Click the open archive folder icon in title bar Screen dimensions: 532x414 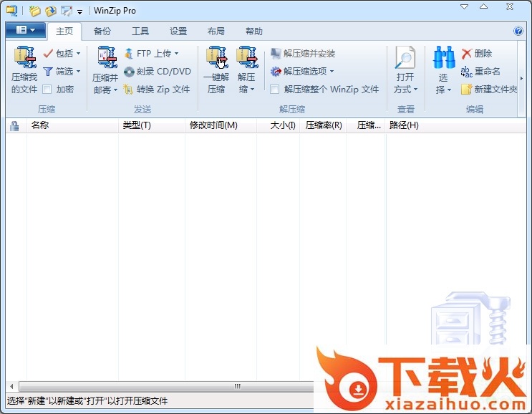(51, 11)
